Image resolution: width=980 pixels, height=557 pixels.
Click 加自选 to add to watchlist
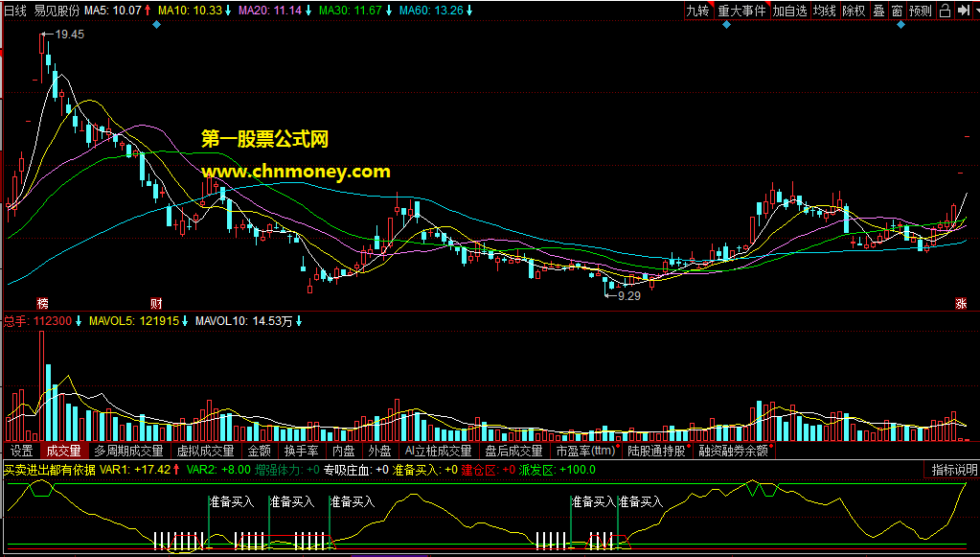(790, 11)
